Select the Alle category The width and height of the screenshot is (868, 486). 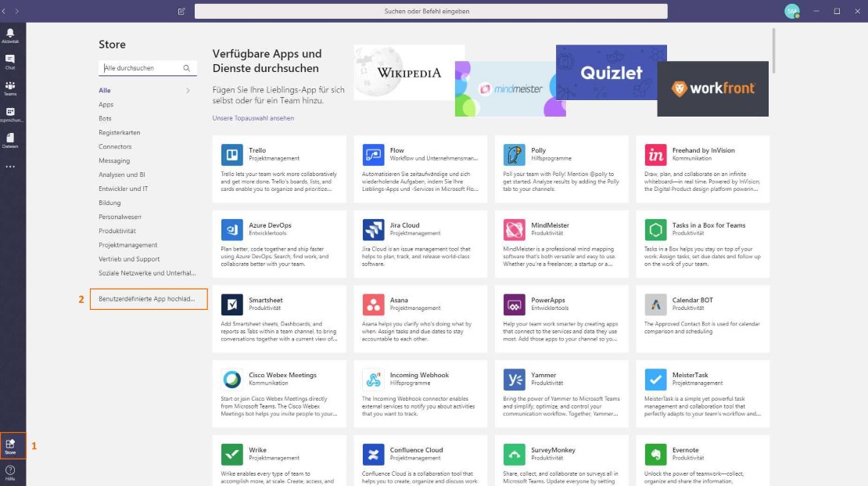click(105, 90)
